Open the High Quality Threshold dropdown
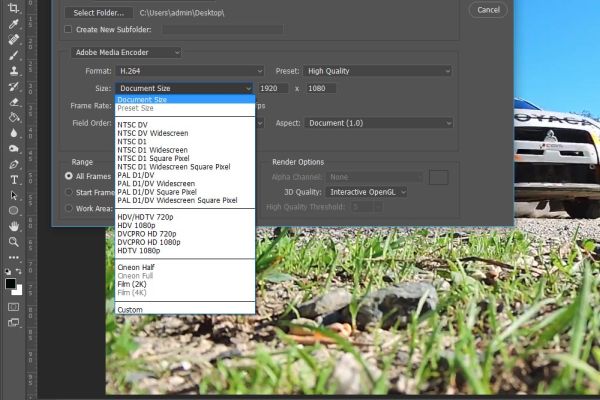Image resolution: width=600 pixels, height=400 pixels. 378,207
